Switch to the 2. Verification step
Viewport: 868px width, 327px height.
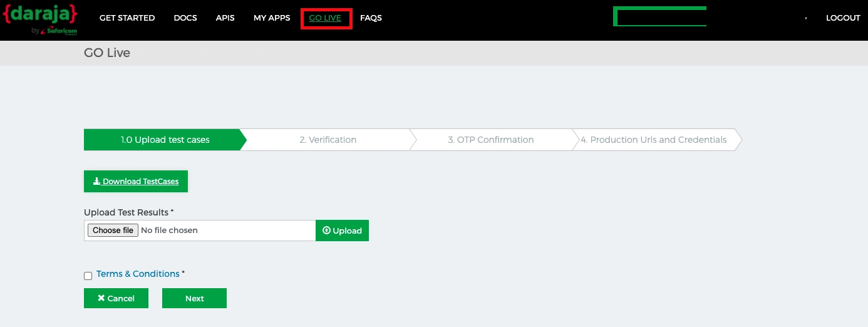[x=328, y=140]
